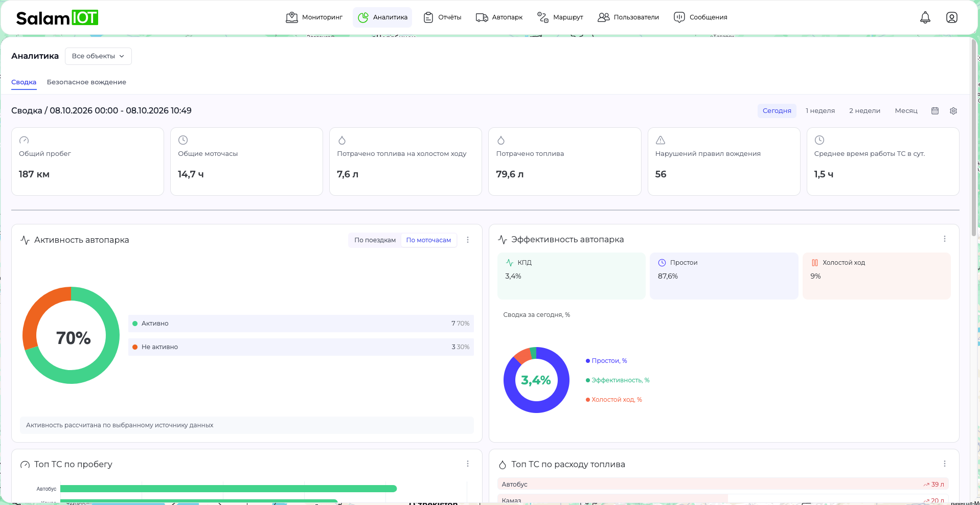Screen dimensions: 980x505
Task: Expand the Все объекты dropdown
Action: (x=98, y=56)
